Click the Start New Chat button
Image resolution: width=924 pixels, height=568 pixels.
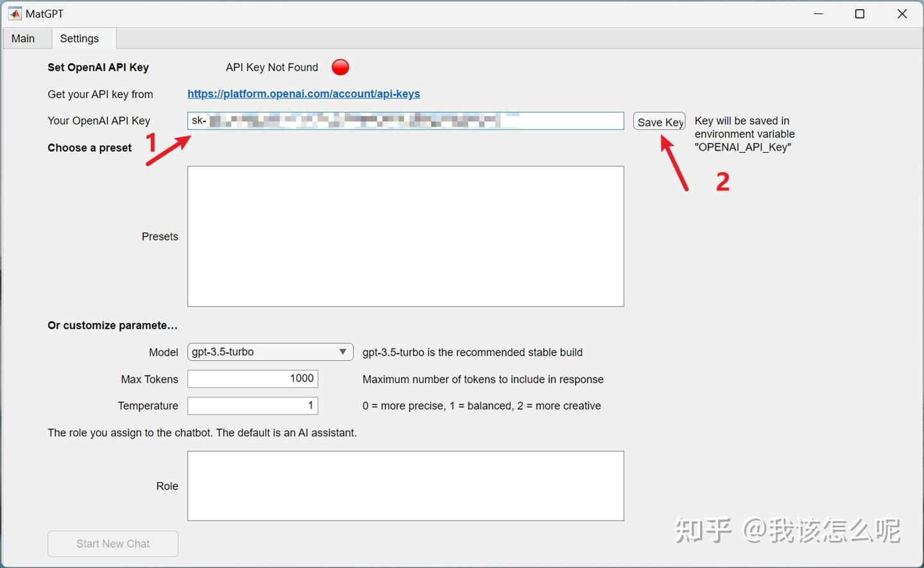(x=112, y=544)
